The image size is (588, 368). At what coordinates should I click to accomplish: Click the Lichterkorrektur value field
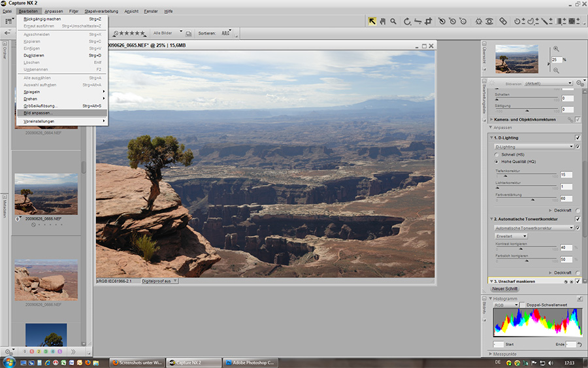click(x=566, y=187)
